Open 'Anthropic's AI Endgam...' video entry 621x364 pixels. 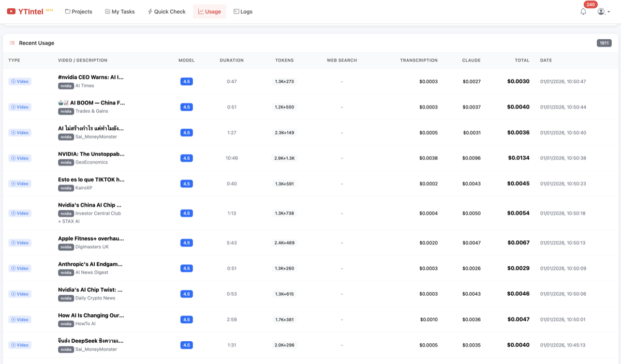coord(91,264)
